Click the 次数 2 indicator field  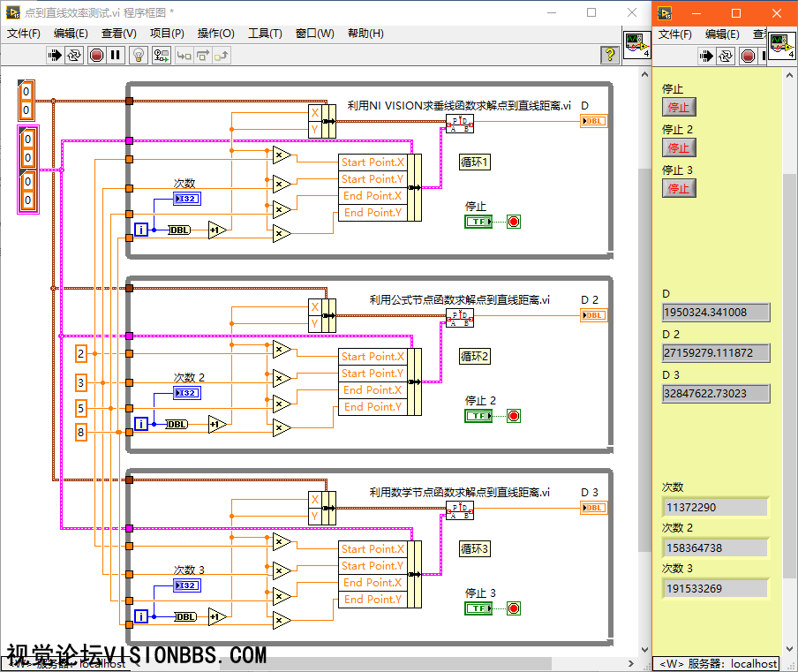(716, 547)
